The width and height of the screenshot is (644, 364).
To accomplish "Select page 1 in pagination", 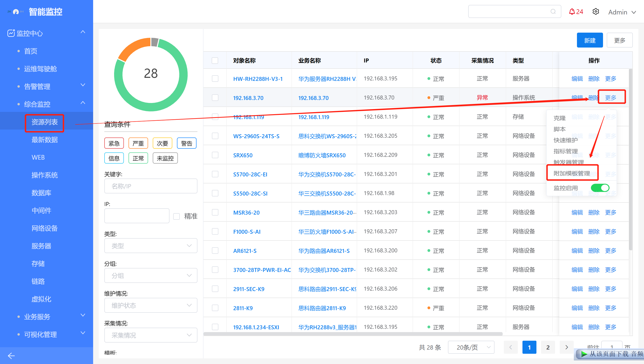I will click(x=529, y=347).
